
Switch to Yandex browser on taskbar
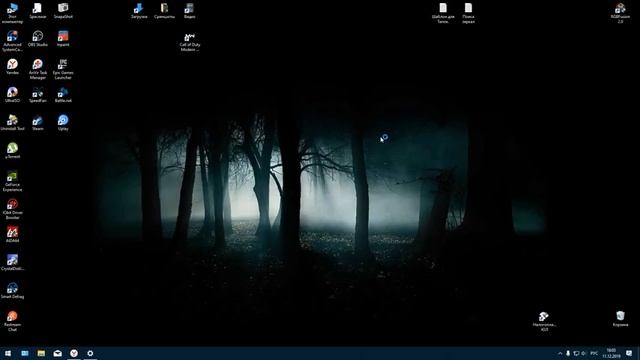pyautogui.click(x=74, y=353)
